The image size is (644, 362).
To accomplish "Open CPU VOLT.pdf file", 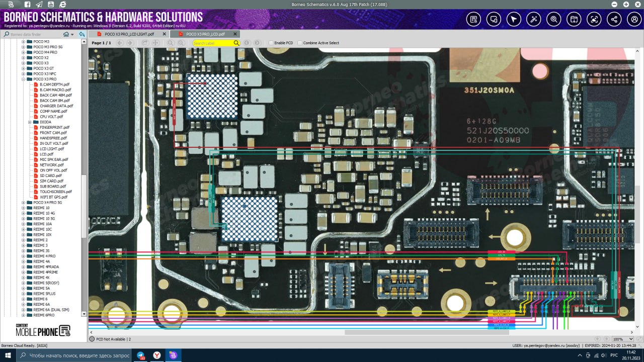I will 51,117.
